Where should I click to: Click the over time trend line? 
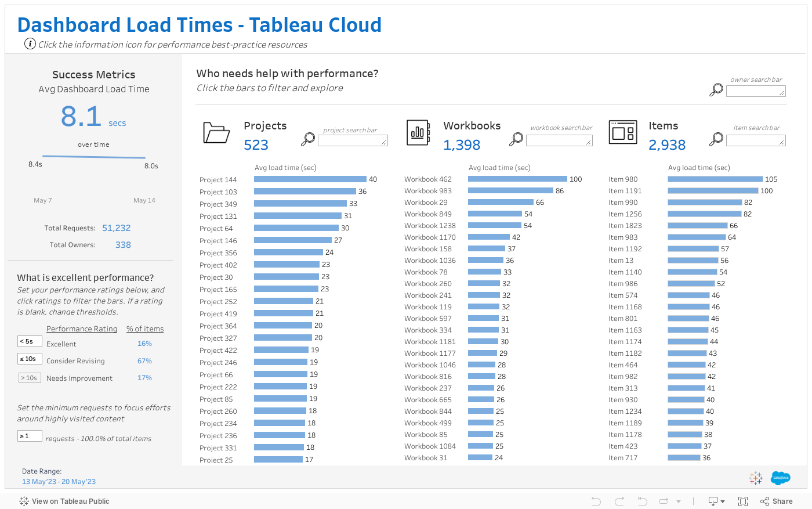point(93,156)
